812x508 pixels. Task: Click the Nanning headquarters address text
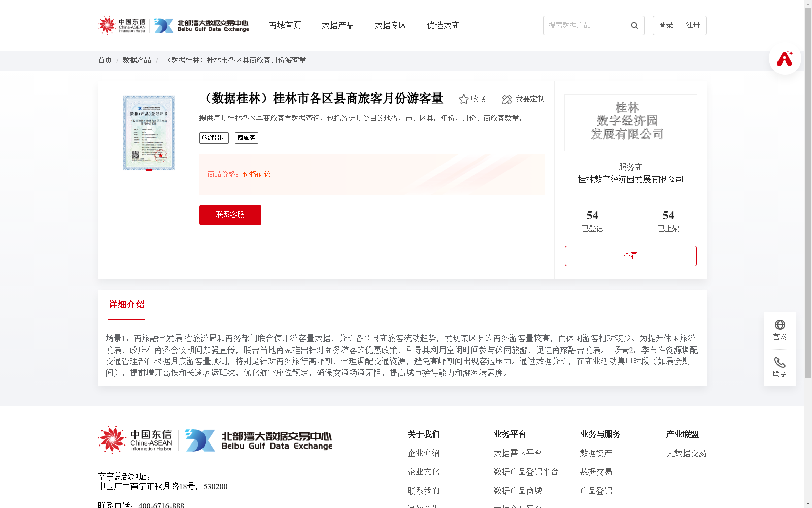pos(162,486)
